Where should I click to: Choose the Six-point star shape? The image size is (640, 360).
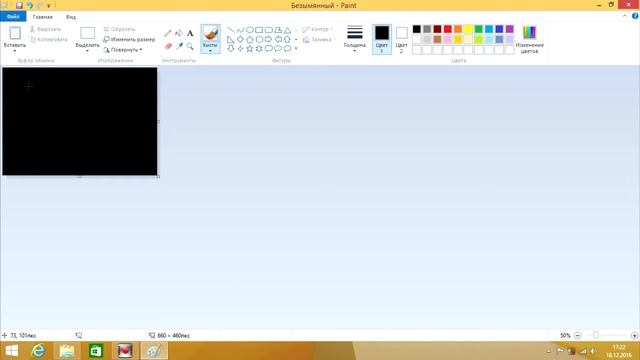(x=259, y=49)
